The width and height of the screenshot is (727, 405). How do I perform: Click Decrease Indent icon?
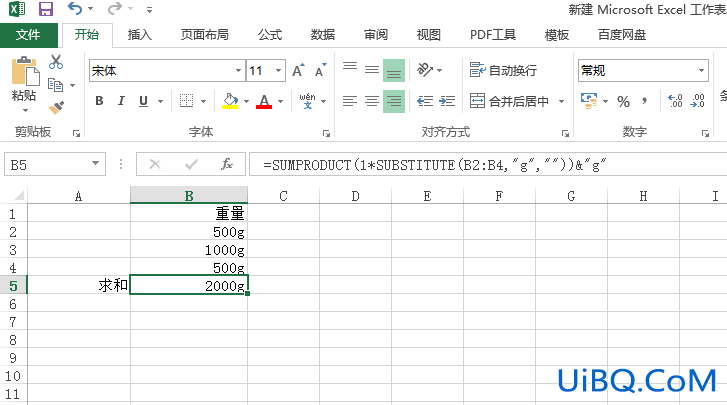425,101
